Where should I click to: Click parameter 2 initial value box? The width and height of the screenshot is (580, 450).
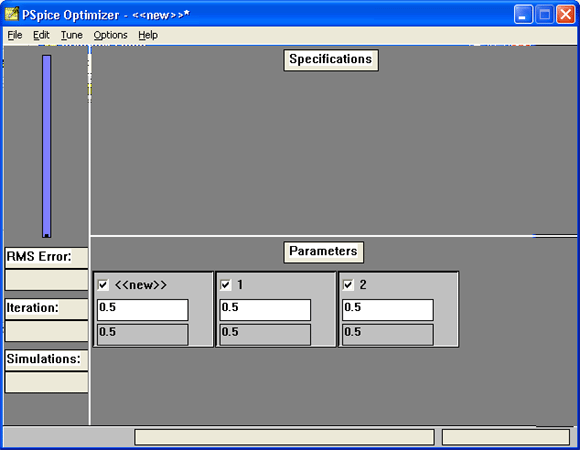[x=387, y=334]
